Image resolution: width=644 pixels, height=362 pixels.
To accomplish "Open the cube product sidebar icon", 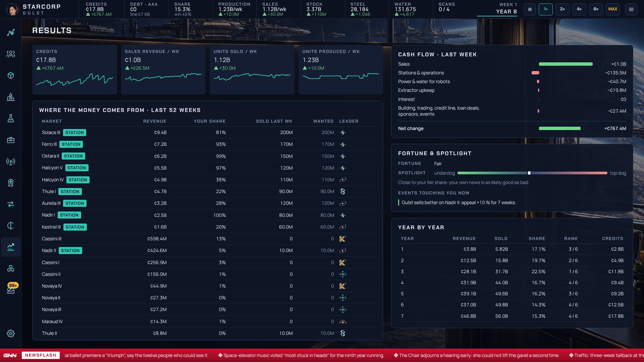I will (11, 75).
